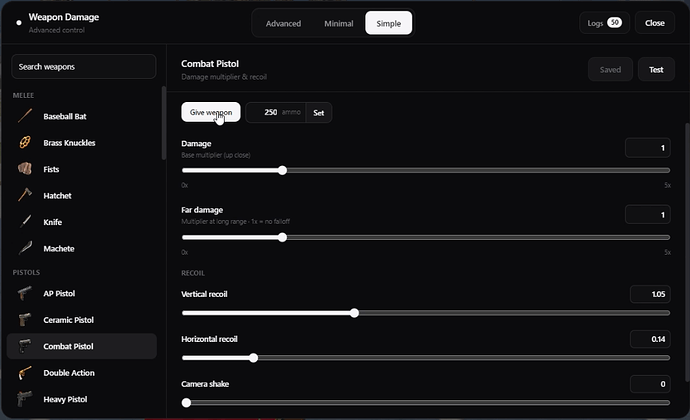Adjust the Vertical recoil slider handle
Viewport: 690px width, 420px height.
[x=354, y=313]
